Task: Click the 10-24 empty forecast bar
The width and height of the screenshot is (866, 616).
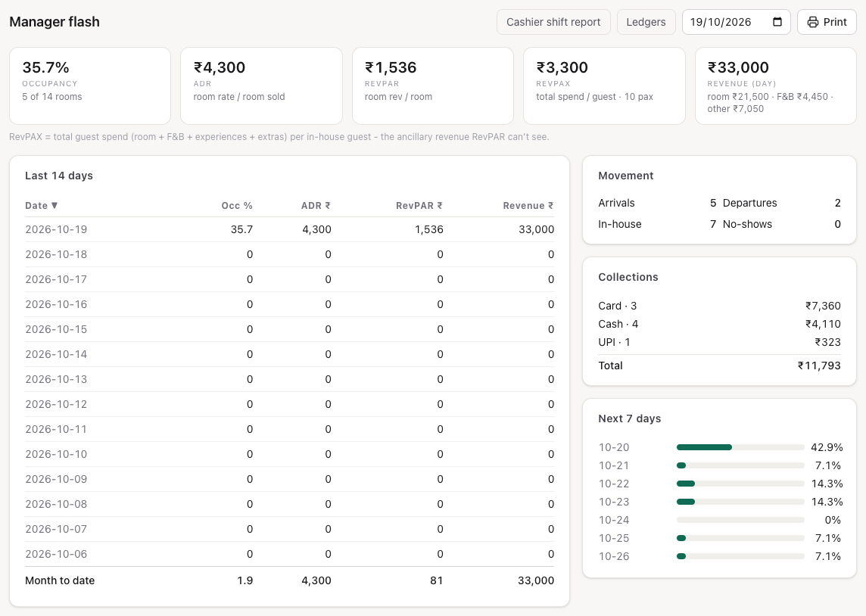Action: pos(740,520)
